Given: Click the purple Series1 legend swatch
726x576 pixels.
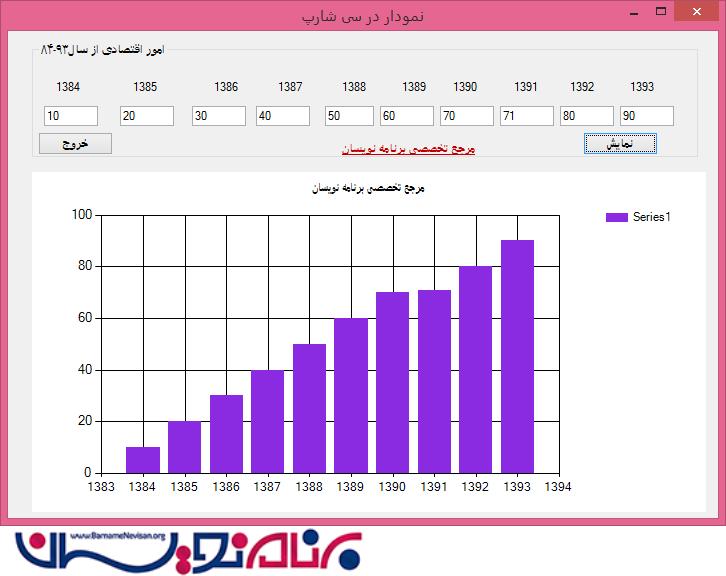Looking at the screenshot, I should coord(616,217).
